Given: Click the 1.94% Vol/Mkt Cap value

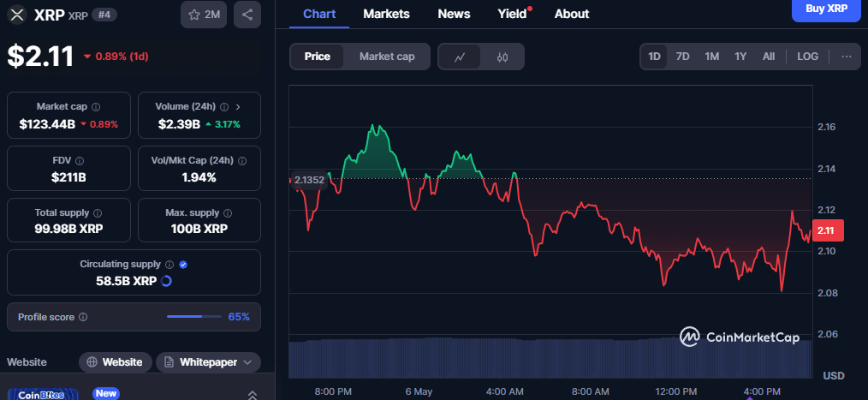Looking at the screenshot, I should point(199,178).
